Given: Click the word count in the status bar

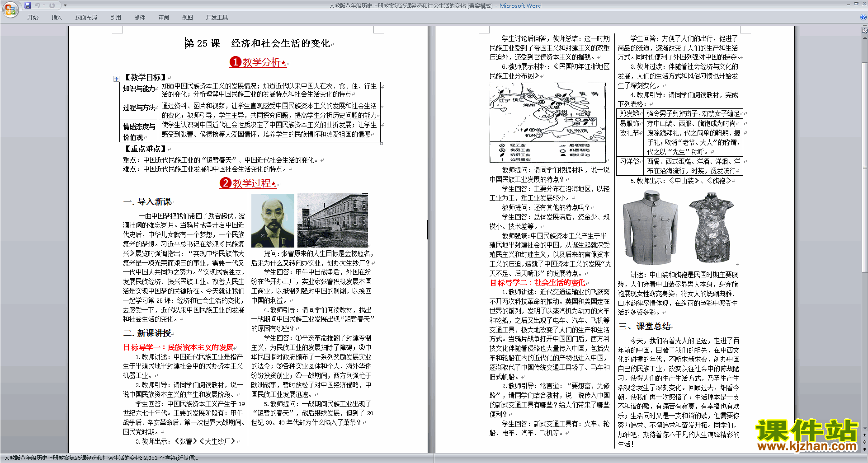Looking at the screenshot, I should pos(172,458).
